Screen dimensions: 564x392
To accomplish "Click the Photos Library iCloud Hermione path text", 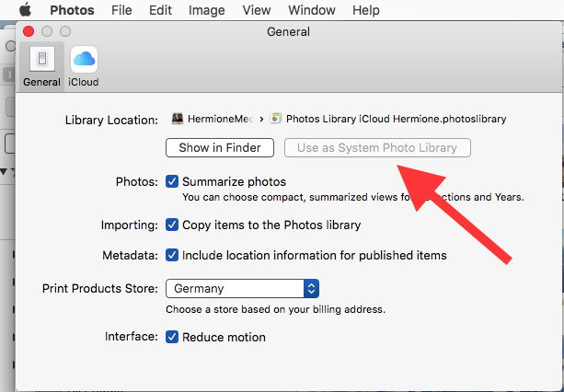I will tap(396, 119).
